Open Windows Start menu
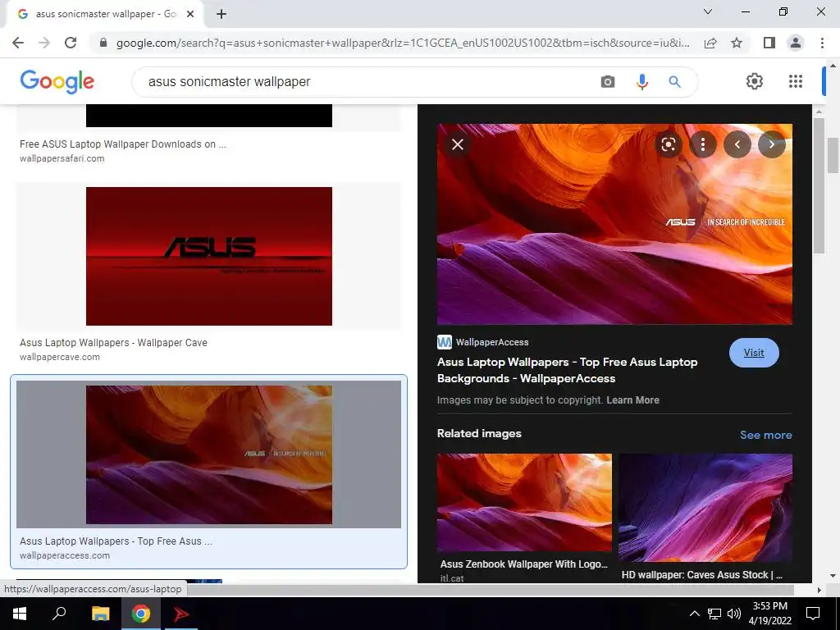840x630 pixels. pos(20,614)
